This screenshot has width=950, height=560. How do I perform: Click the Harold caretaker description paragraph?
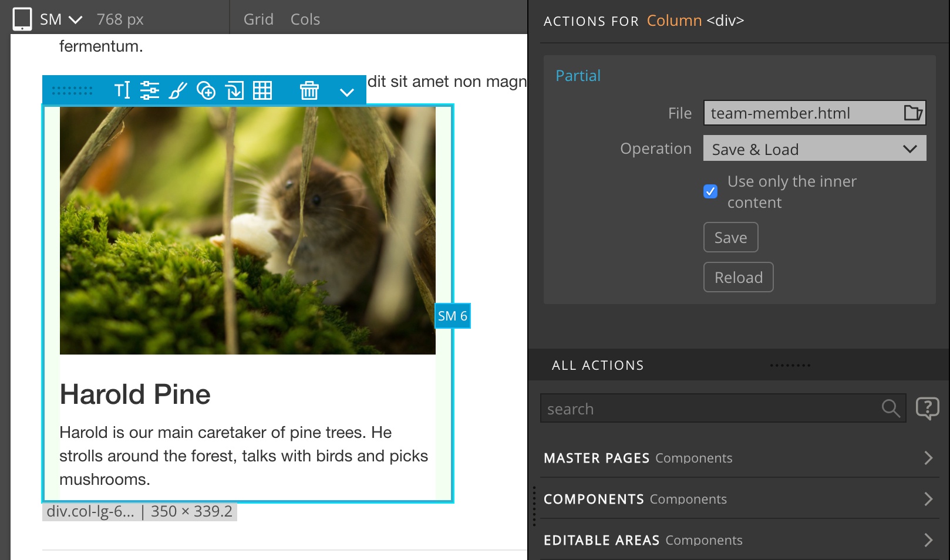(244, 456)
